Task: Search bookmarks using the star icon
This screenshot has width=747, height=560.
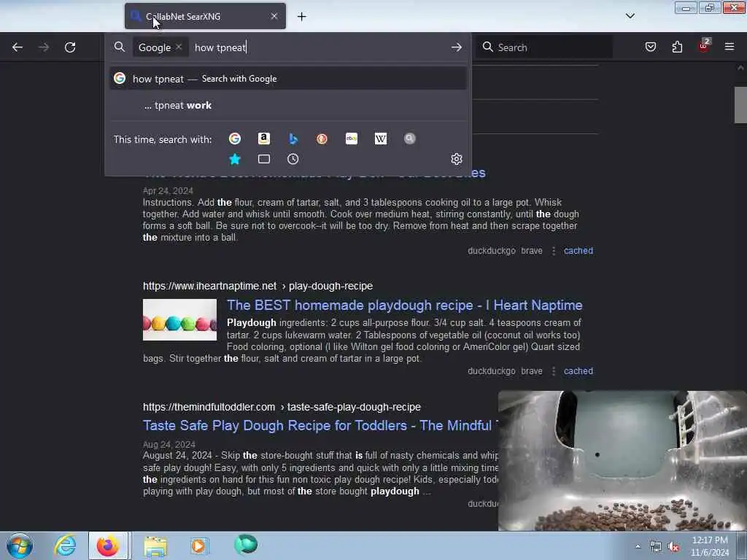Action: (235, 159)
